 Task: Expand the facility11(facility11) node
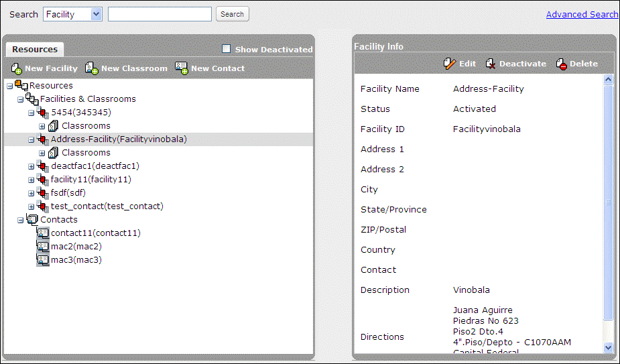32,180
